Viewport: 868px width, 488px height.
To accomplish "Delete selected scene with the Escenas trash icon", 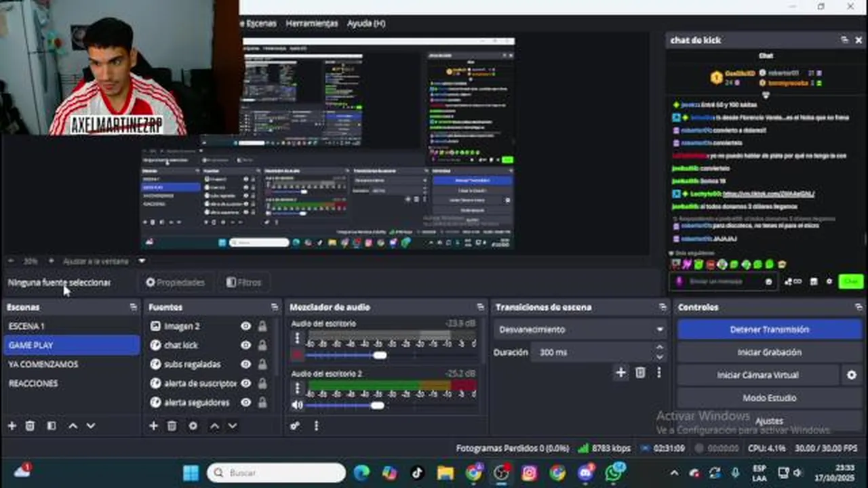I will click(x=30, y=426).
